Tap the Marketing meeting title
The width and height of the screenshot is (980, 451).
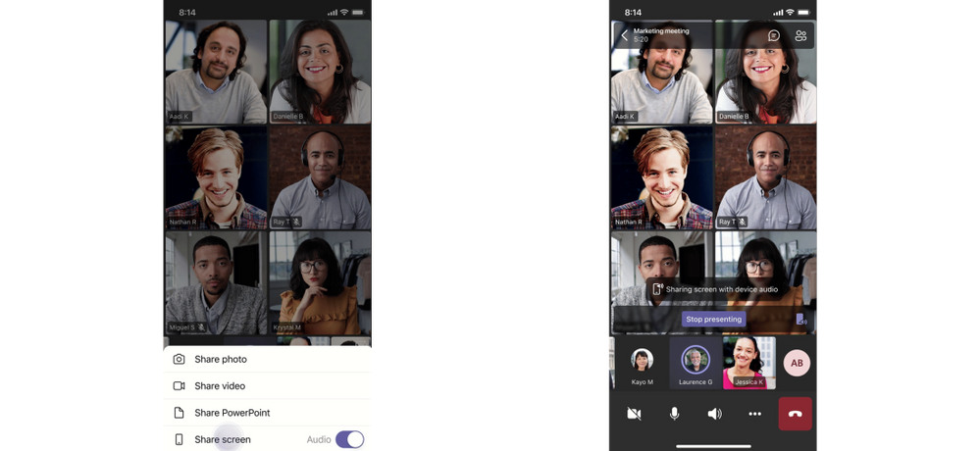tap(661, 31)
